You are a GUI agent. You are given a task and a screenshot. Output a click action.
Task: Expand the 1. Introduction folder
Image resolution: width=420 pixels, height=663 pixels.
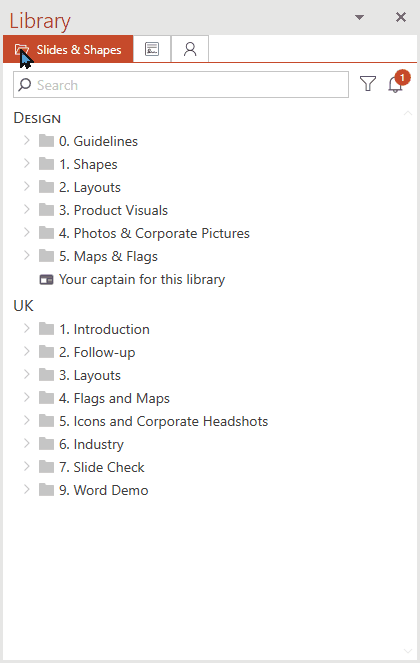[27, 329]
